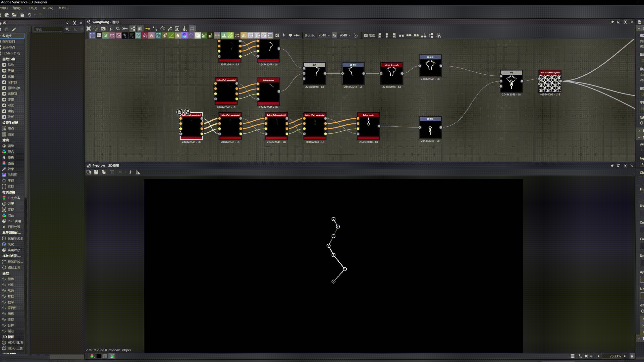Click the histogram icon in the 2D view

[138, 172]
